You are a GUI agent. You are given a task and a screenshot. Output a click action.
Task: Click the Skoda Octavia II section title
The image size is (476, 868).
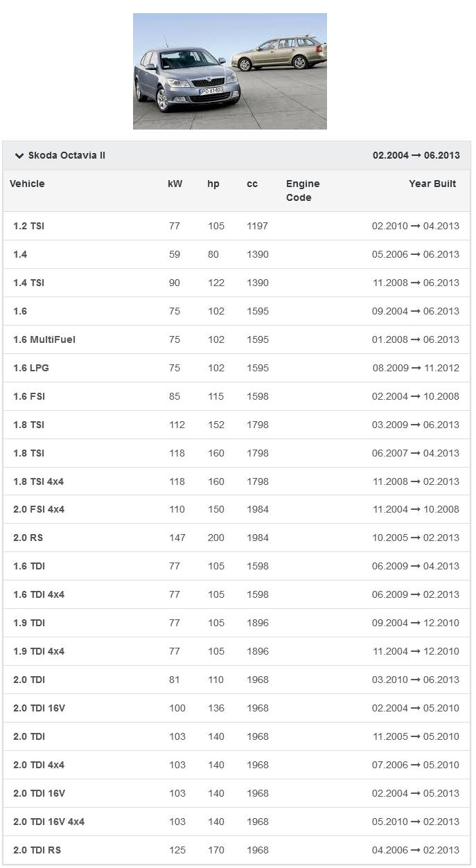tap(67, 156)
